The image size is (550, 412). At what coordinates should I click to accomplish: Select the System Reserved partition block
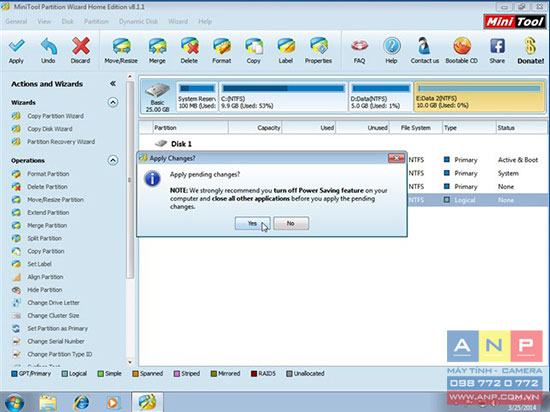click(x=197, y=97)
